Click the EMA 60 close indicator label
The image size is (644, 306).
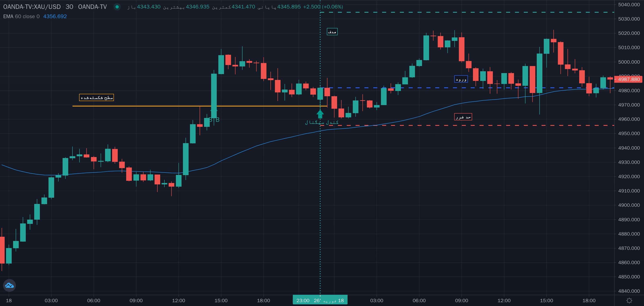[x=21, y=17]
